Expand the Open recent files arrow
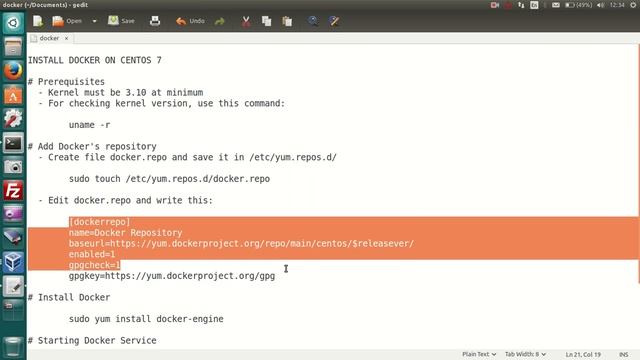Screen dimensions: 640x360 click(94, 21)
